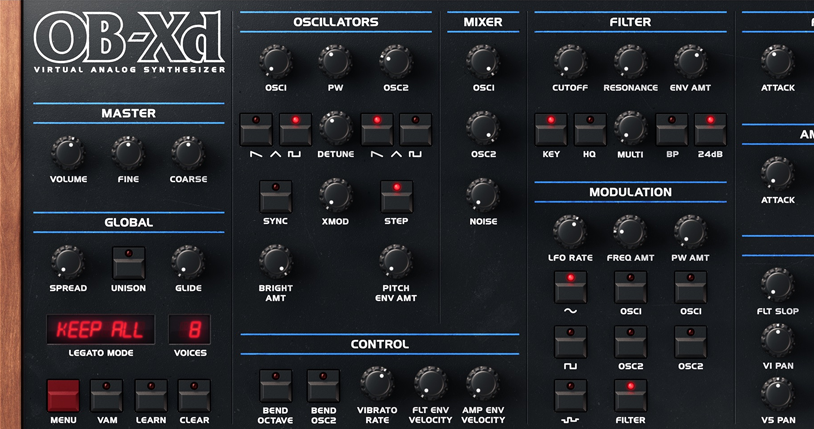The width and height of the screenshot is (814, 429).
Task: Enable OSC2 sawtooth waveform button
Action: 376,130
